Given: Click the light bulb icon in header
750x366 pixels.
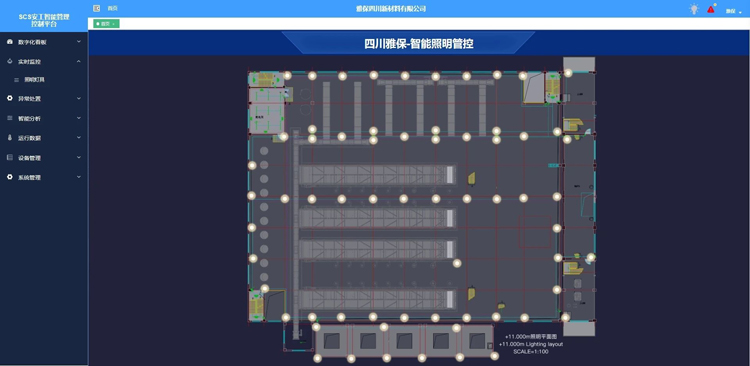Looking at the screenshot, I should [694, 9].
